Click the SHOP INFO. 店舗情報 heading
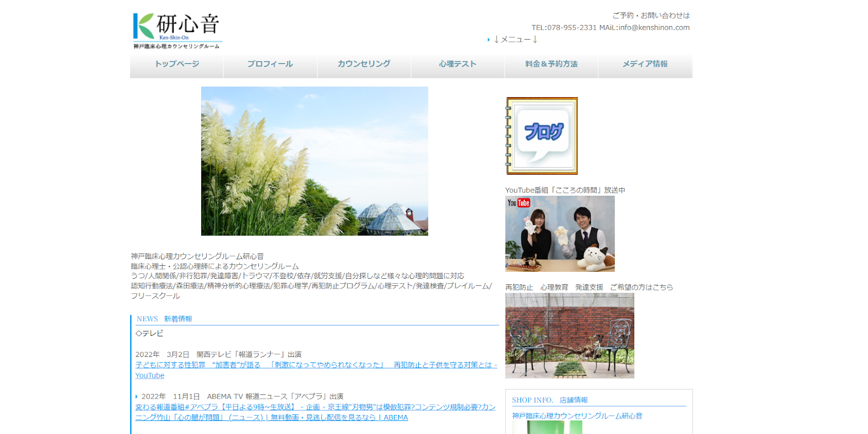The height and width of the screenshot is (434, 868). (550, 400)
